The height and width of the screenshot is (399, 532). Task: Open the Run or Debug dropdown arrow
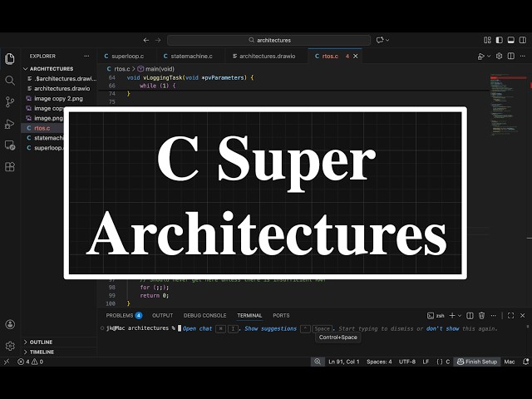tap(489, 57)
